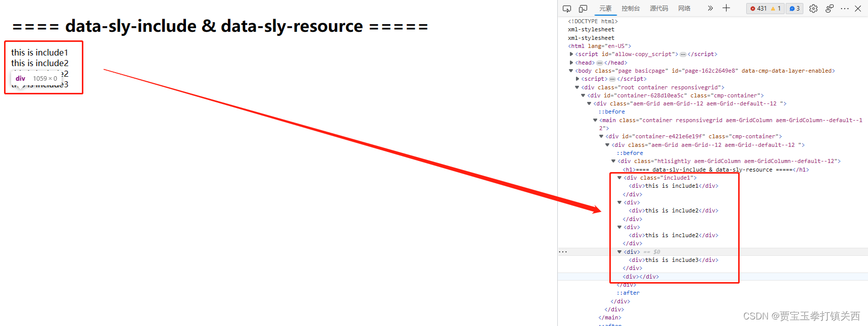The image size is (868, 326).
Task: Click the page text 'this is include1'
Action: pos(39,52)
